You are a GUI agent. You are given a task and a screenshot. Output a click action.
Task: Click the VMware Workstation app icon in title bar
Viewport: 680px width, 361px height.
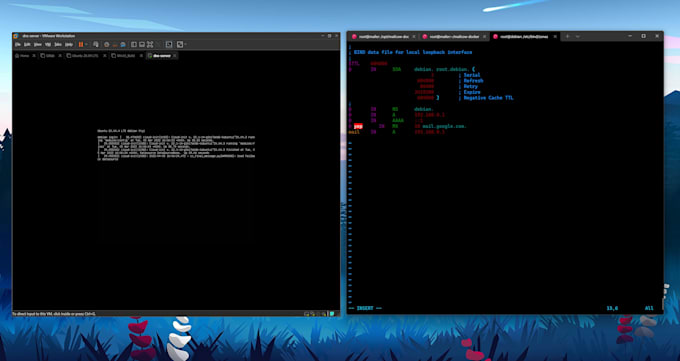(15, 36)
